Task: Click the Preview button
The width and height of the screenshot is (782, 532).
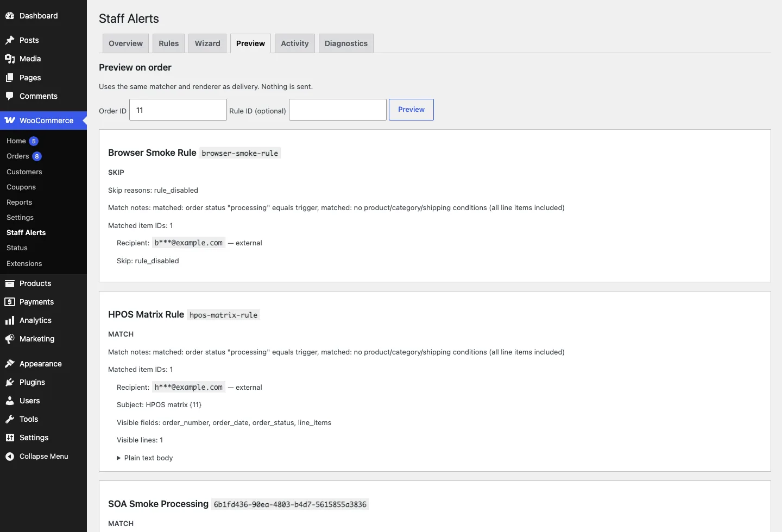Action: click(411, 110)
